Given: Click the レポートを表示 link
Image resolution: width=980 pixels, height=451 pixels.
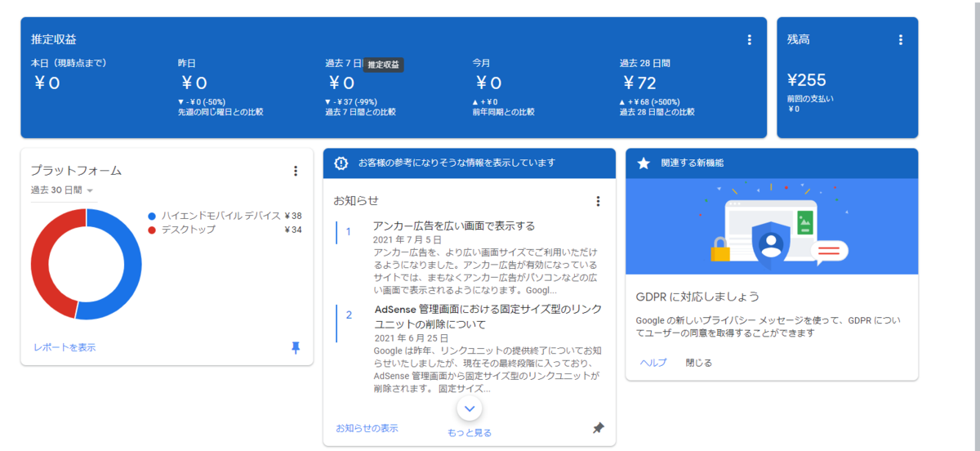Looking at the screenshot, I should point(65,347).
